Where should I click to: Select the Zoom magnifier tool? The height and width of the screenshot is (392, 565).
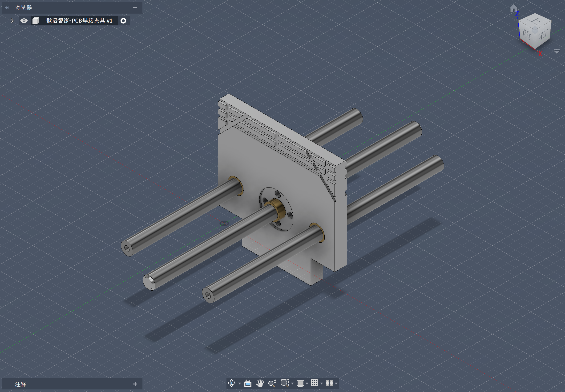[x=272, y=383]
